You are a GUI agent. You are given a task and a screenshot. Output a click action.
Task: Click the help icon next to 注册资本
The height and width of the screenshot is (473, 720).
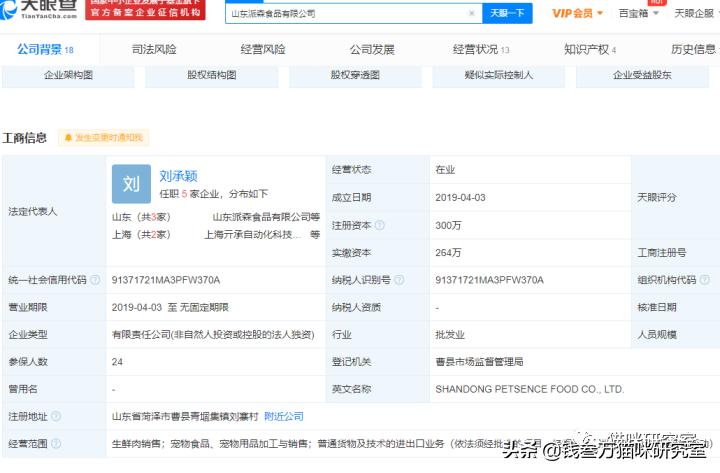coord(380,225)
